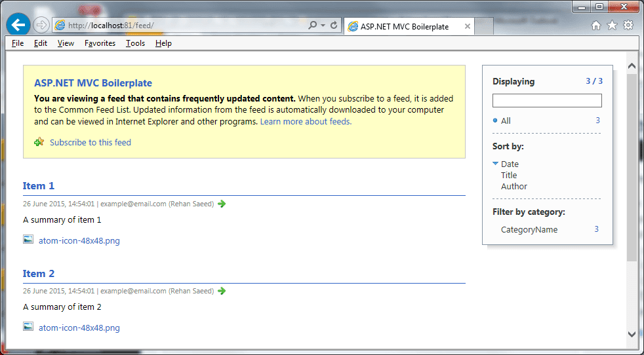
Task: Click the green arrow beside Item 2
Action: 222,291
